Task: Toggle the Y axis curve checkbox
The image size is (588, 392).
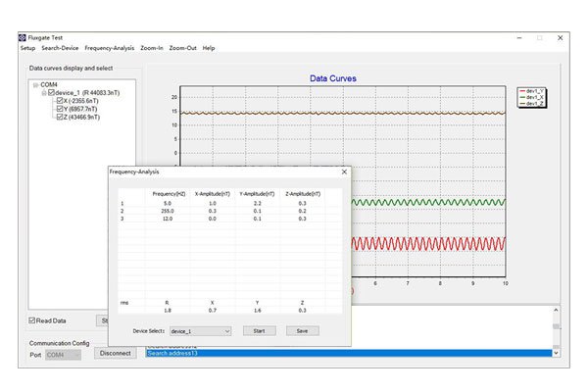Action: (x=61, y=109)
